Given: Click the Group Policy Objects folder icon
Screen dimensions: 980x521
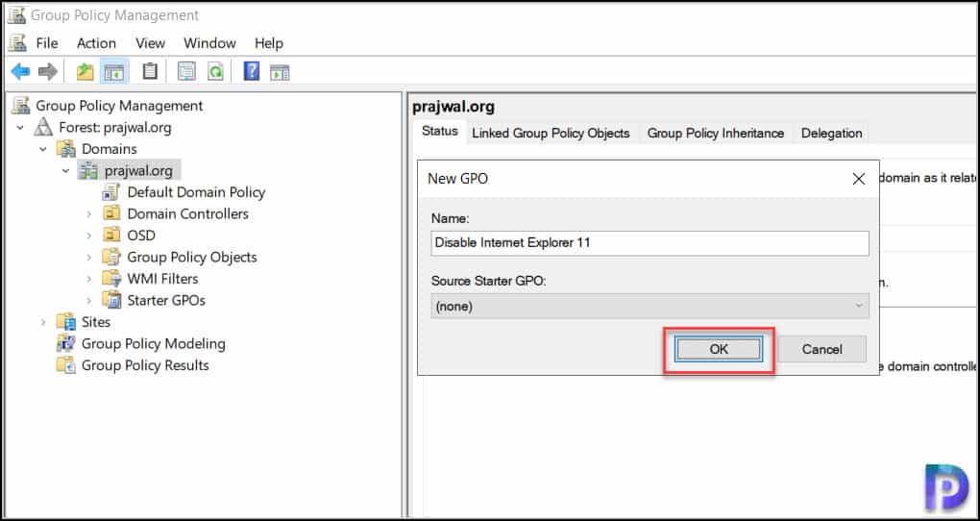Looking at the screenshot, I should tap(111, 257).
